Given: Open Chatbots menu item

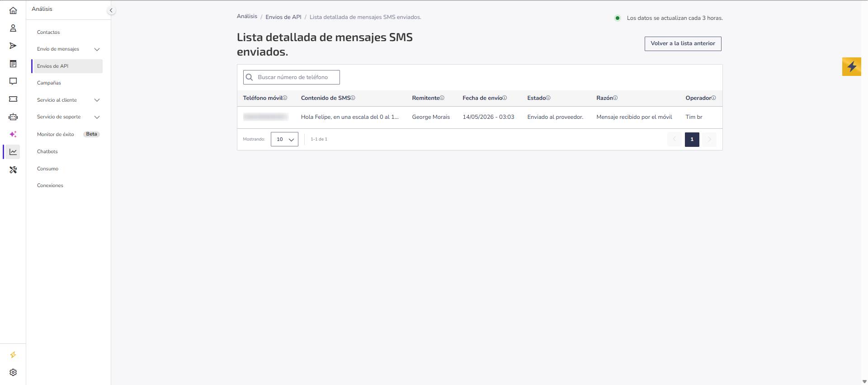Looking at the screenshot, I should coord(47,151).
